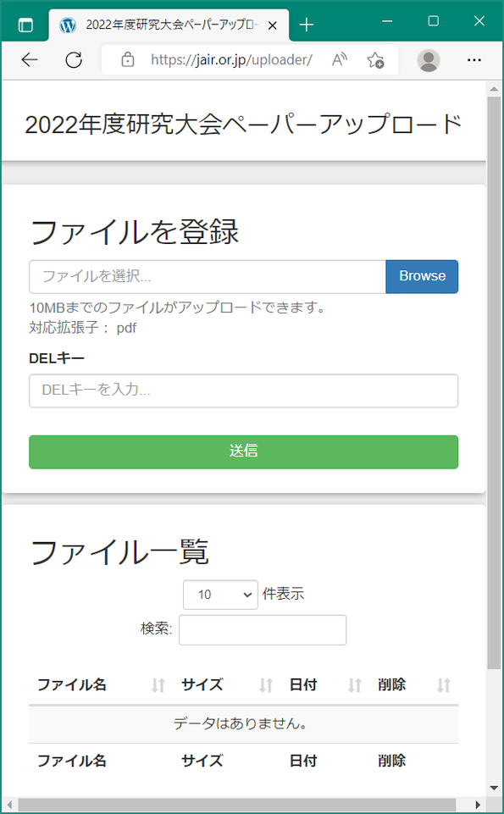504x814 pixels.
Task: Click the green 送信 button
Action: [243, 451]
